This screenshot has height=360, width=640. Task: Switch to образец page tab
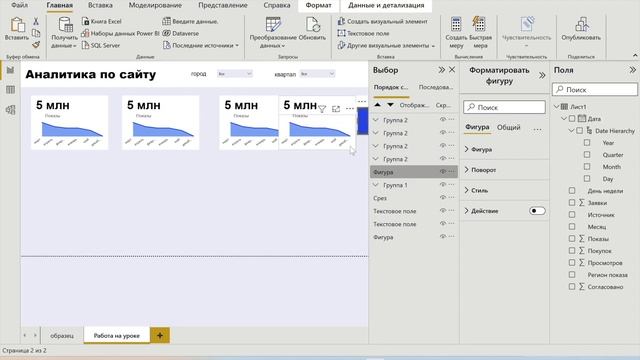tap(62, 336)
